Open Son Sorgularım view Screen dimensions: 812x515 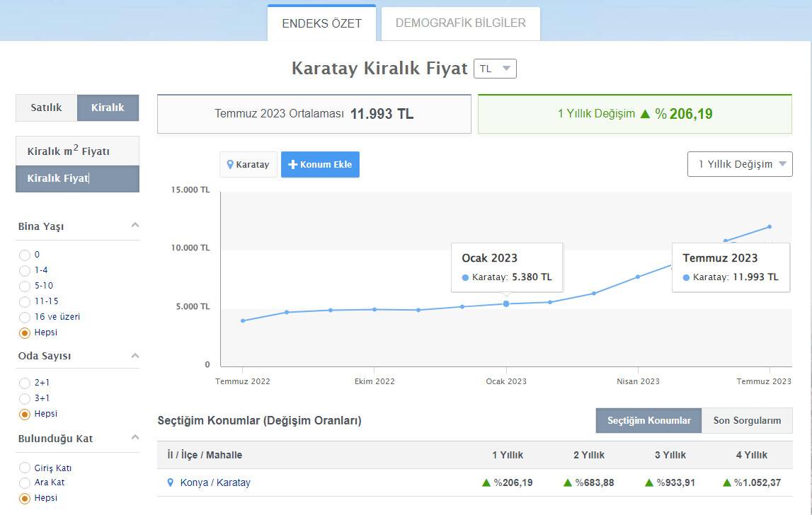pos(747,420)
